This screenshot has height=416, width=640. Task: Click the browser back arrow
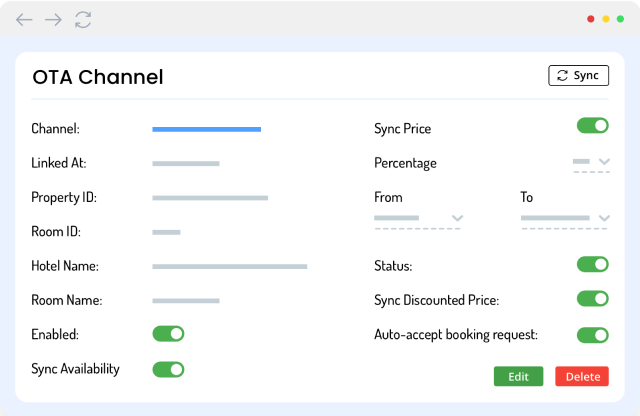(x=24, y=19)
